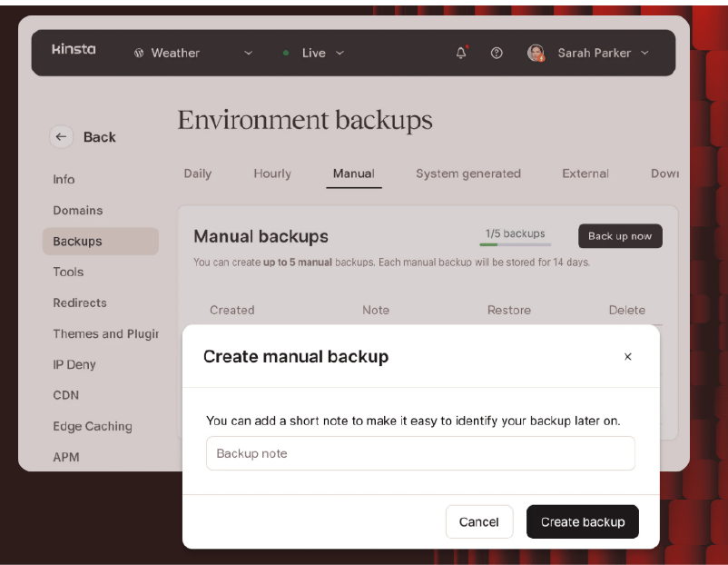Viewport: 728px width, 565px height.
Task: Open CDN in the sidebar
Action: 66,395
